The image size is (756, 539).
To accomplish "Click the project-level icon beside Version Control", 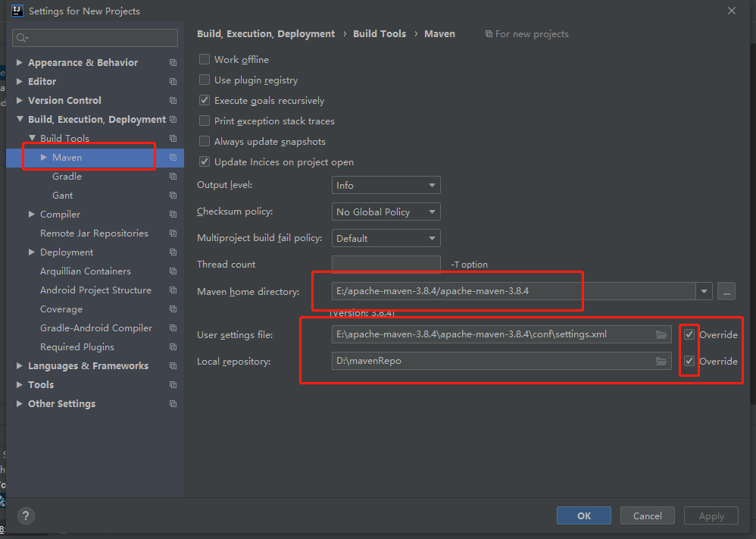I will pyautogui.click(x=173, y=100).
